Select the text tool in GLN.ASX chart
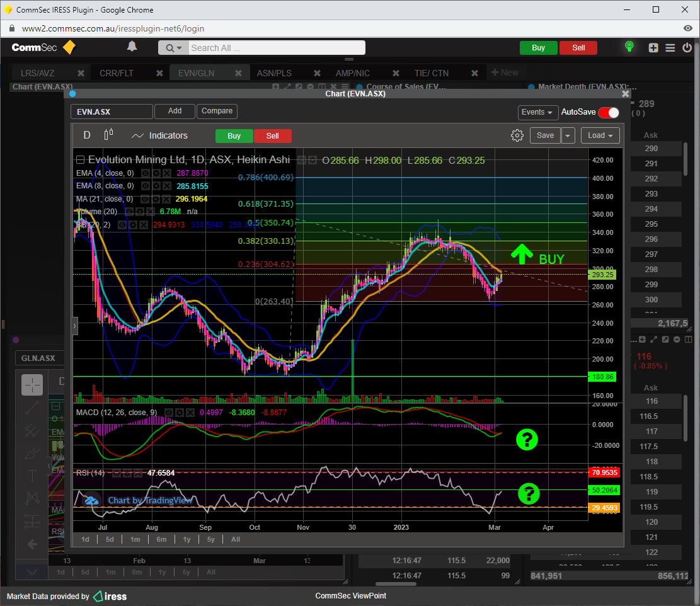Image resolution: width=700 pixels, height=606 pixels. 32,476
